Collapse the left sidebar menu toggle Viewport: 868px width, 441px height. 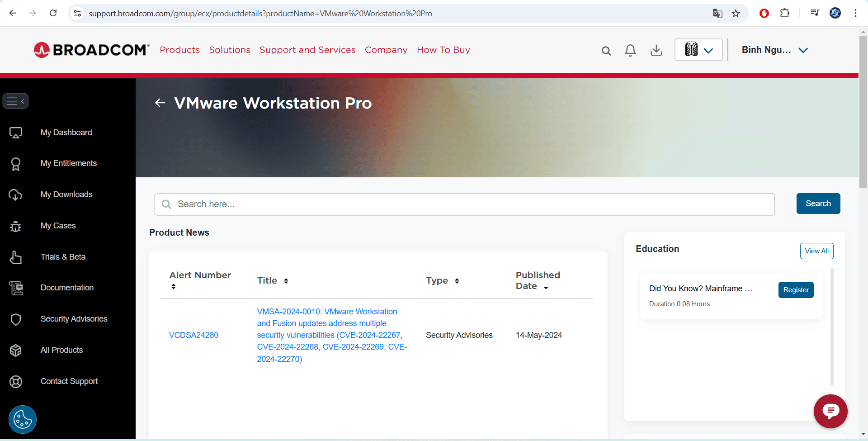(x=15, y=101)
